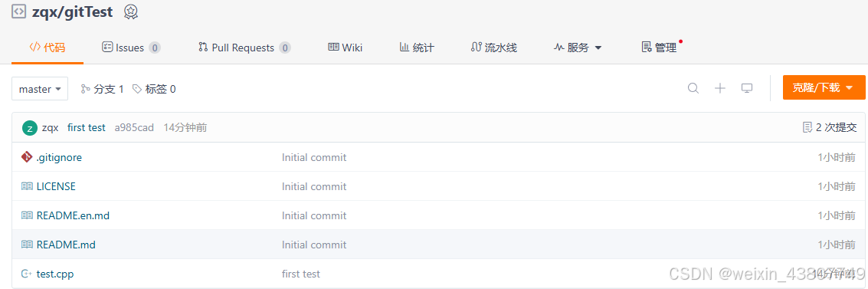The image size is (868, 289).
Task: Open first test commit message in test.cpp row
Action: [300, 274]
